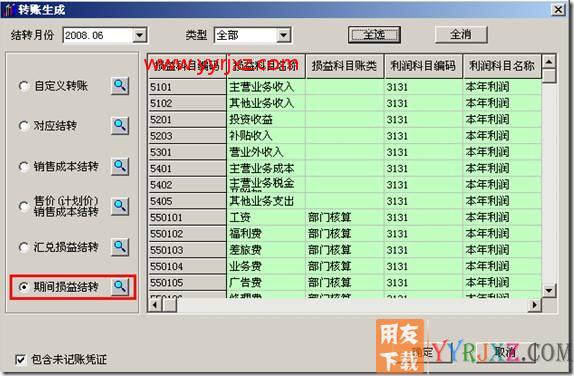Select the 期间损益结转 radio option
Screen dimensions: 574x376
point(23,287)
